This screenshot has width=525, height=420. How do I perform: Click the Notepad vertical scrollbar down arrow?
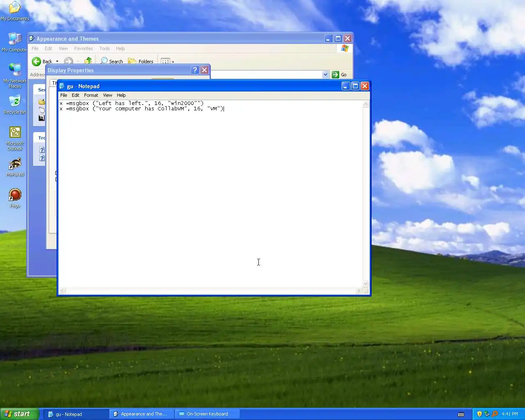tap(366, 284)
